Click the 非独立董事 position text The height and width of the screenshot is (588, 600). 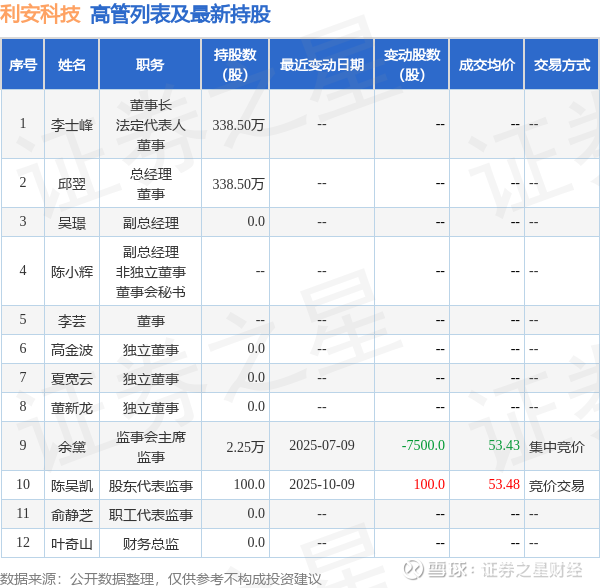(x=150, y=272)
